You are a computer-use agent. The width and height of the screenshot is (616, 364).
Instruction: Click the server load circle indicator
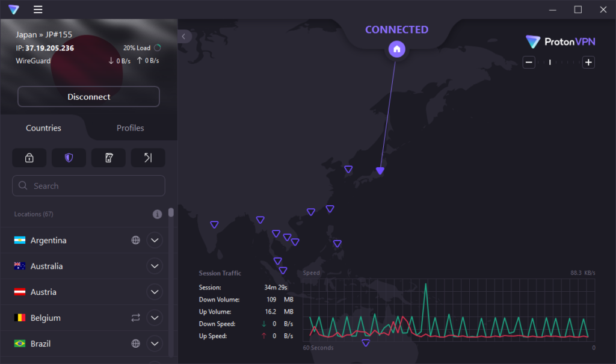(158, 48)
